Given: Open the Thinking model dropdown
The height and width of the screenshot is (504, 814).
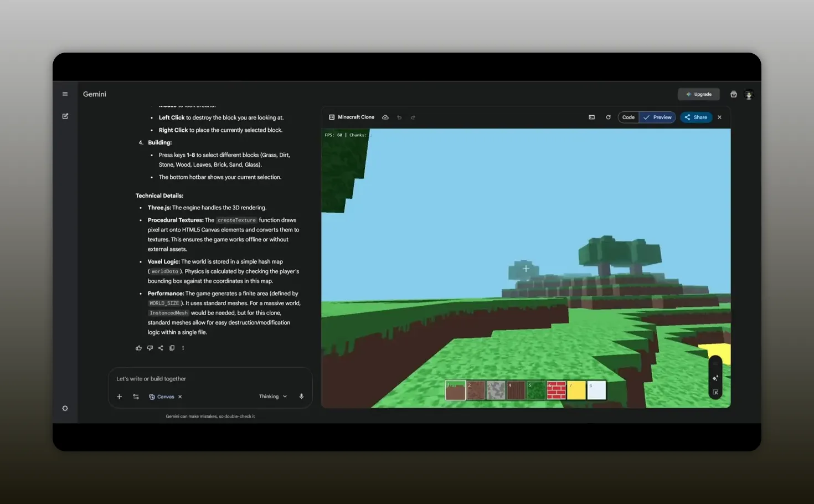Looking at the screenshot, I should 272,396.
